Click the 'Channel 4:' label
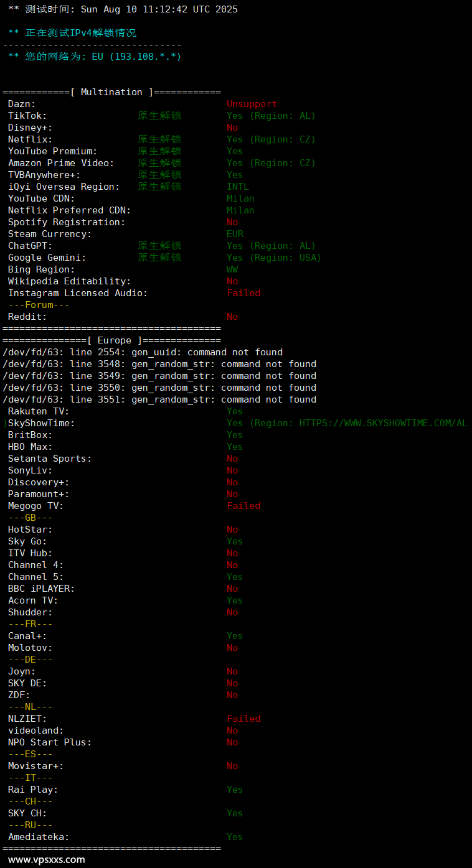472x868 pixels. pyautogui.click(x=36, y=565)
